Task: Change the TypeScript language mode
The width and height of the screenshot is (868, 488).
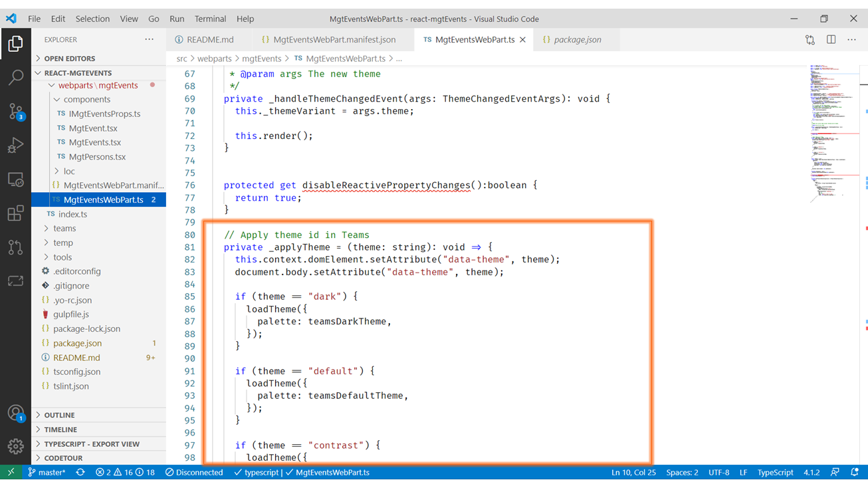Action: [x=775, y=473]
